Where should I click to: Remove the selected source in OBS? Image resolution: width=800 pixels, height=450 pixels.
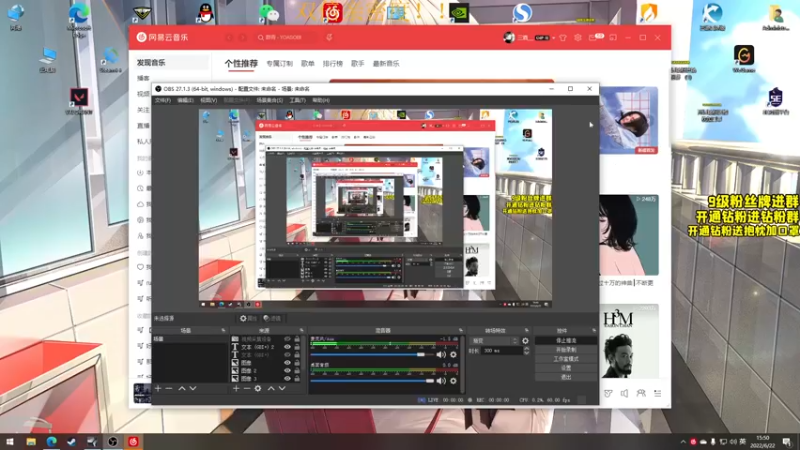click(x=247, y=389)
